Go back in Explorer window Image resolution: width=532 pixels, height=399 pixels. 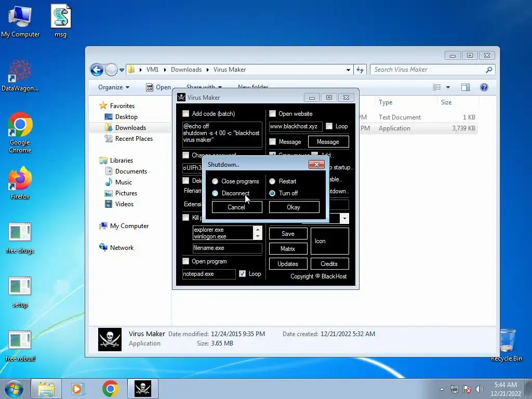coord(97,70)
